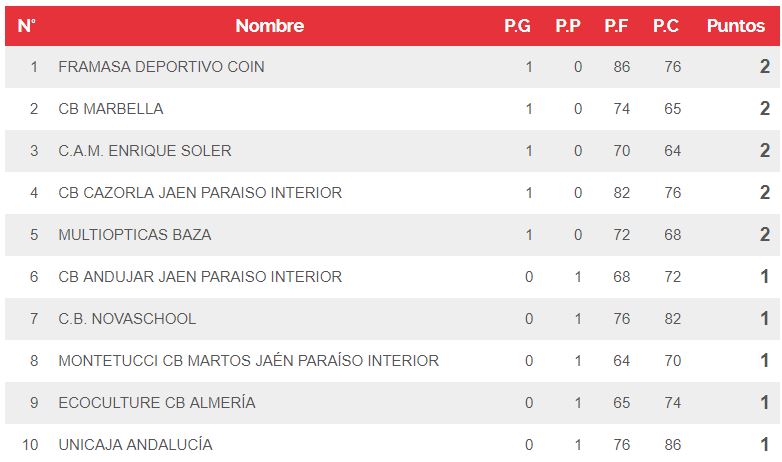782x462 pixels.
Task: Select C.B. NOVASCHOOL team name
Action: pos(127,319)
